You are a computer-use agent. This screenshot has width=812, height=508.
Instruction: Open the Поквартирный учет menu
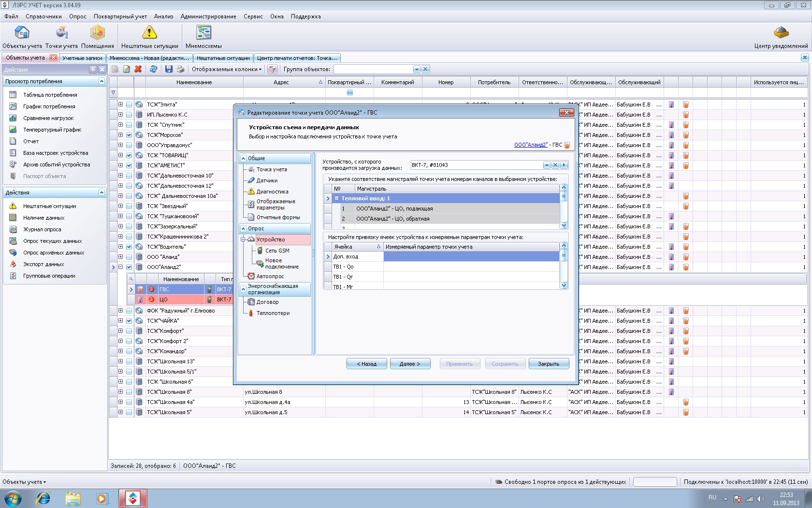[x=120, y=16]
